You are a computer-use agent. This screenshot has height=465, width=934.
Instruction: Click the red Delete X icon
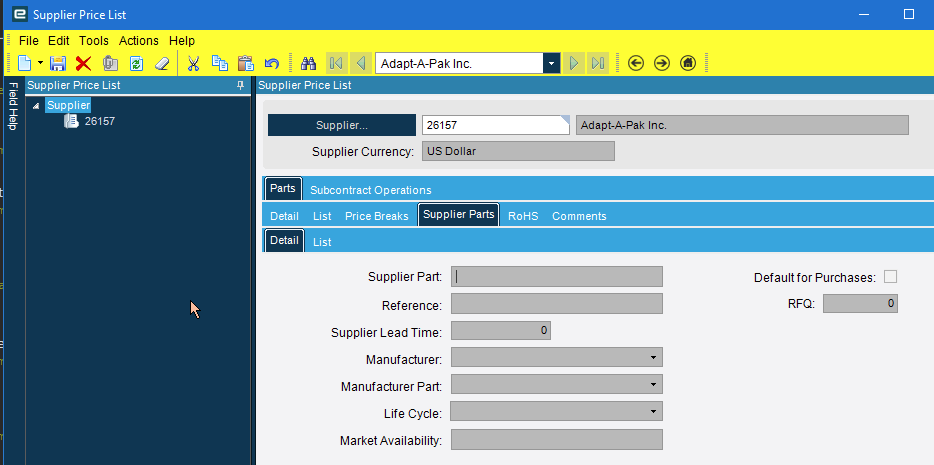(83, 63)
